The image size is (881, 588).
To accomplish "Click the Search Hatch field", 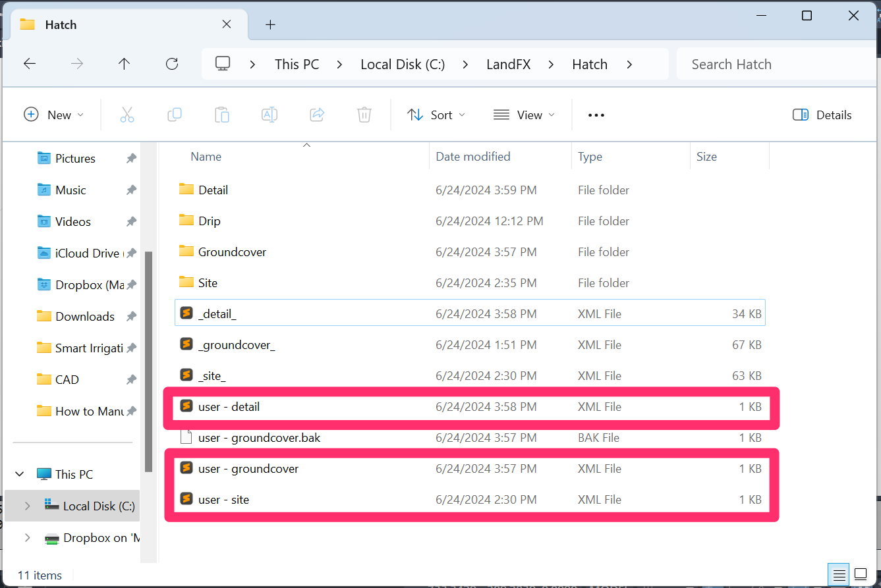I will 771,64.
